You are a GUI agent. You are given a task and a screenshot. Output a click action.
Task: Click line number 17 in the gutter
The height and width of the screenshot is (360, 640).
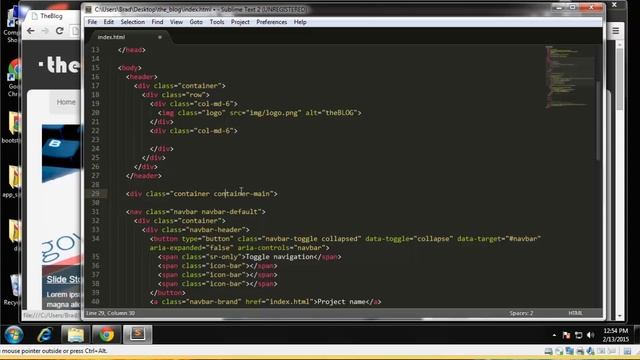(95, 86)
